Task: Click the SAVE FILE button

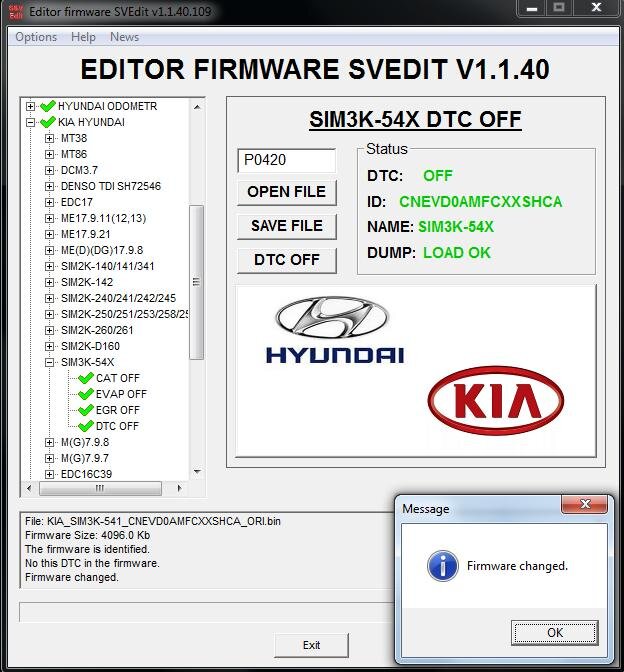Action: pos(287,226)
